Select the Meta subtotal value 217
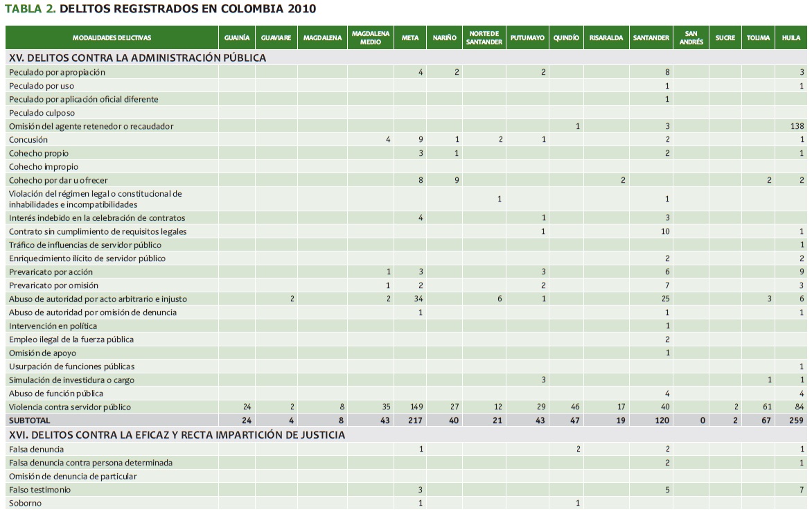 [x=413, y=420]
